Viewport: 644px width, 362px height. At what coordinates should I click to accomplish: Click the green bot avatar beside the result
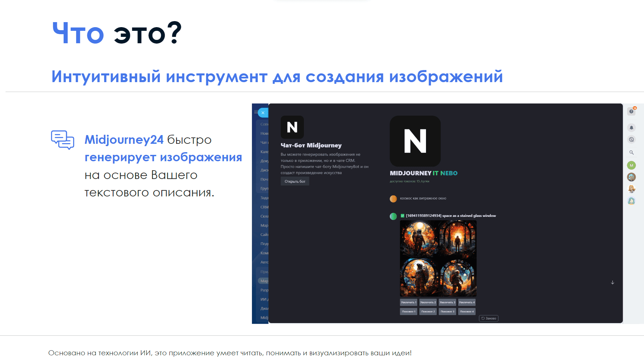393,217
